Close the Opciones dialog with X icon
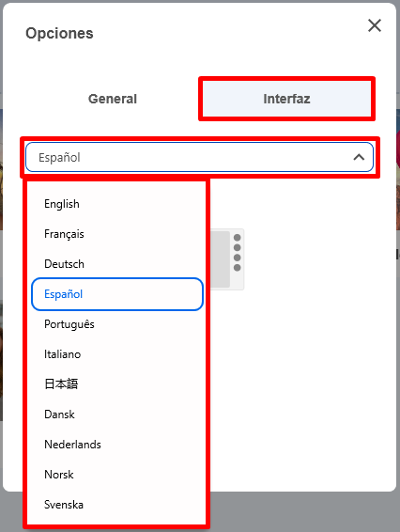Viewport: 400px width, 532px height. click(375, 25)
